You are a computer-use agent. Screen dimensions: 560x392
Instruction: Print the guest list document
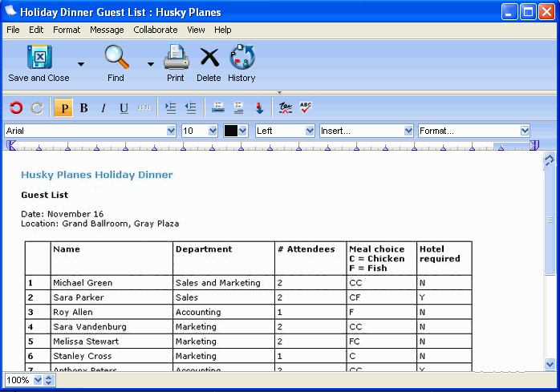click(x=176, y=58)
